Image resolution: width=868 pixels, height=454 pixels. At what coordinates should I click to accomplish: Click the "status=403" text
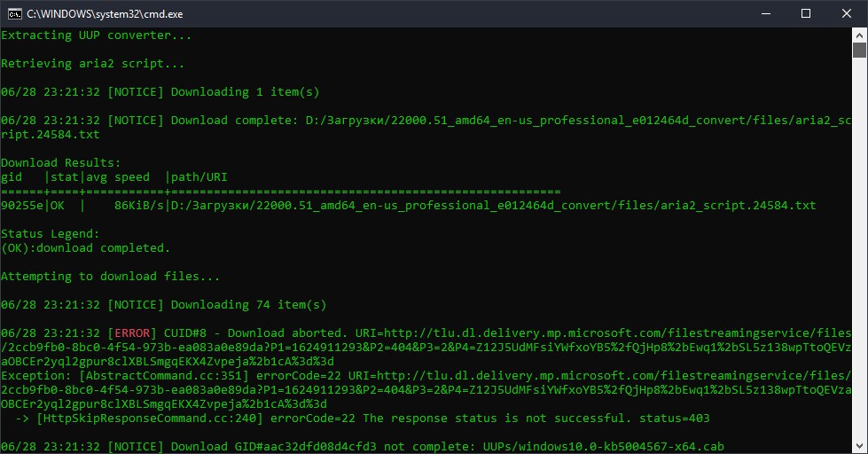point(674,418)
